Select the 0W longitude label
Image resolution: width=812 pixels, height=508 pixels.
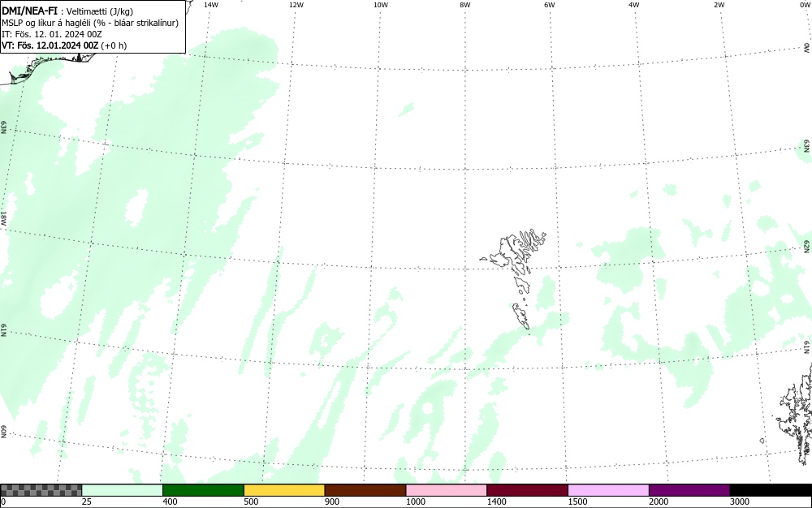tap(805, 5)
